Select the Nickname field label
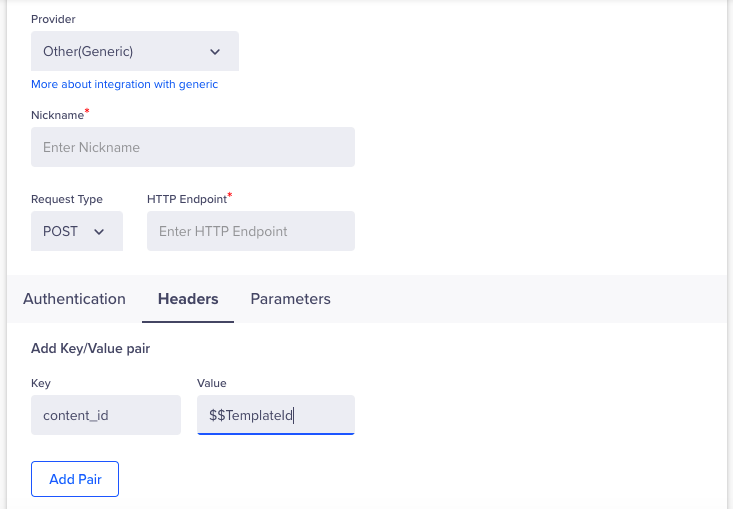The image size is (733, 509). tap(57, 115)
